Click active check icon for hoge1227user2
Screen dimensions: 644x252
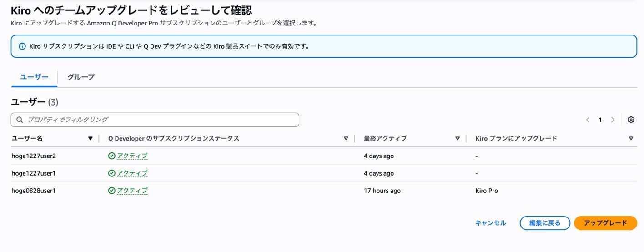[111, 156]
